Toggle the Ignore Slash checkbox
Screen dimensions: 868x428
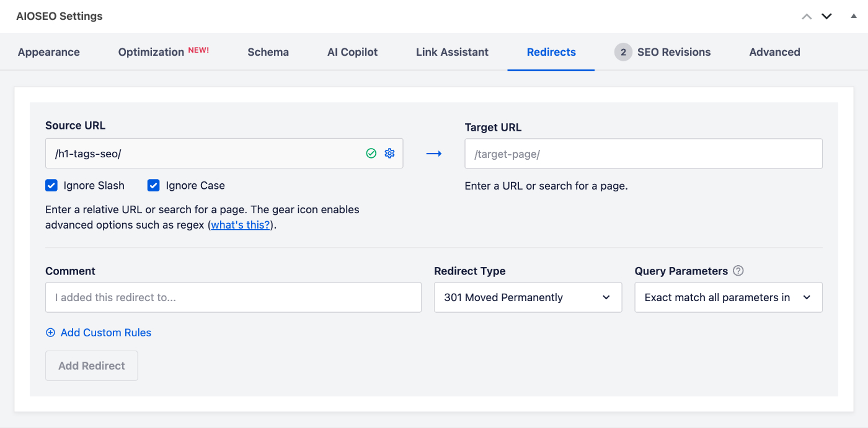coord(51,185)
